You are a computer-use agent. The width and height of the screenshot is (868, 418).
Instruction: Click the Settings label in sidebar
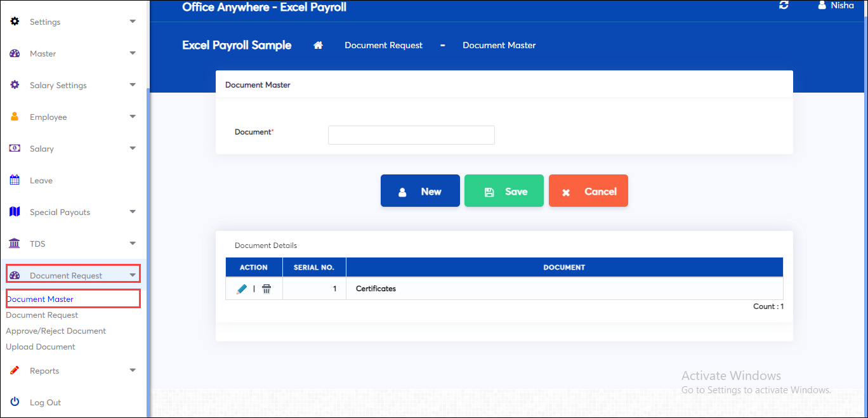coord(45,22)
